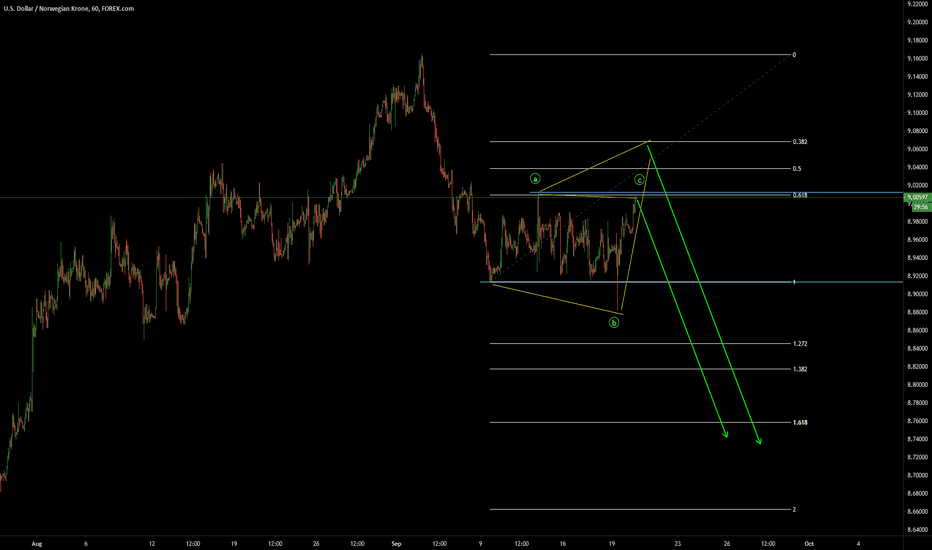Click the 9 date label on time axis
This screenshot has height=550, width=932.
coord(480,543)
